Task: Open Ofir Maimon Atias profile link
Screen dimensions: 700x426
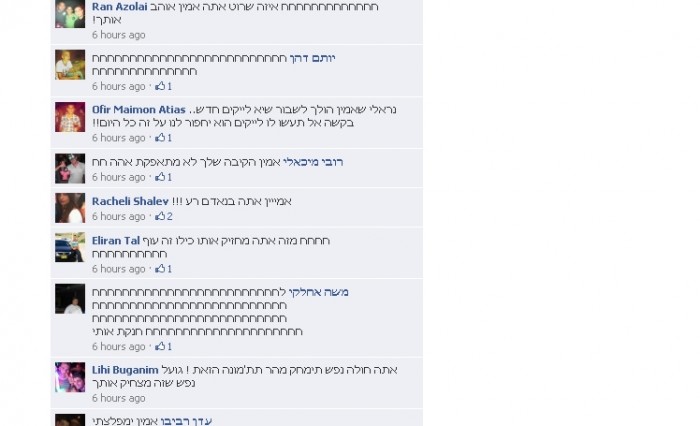Action: coord(138,109)
